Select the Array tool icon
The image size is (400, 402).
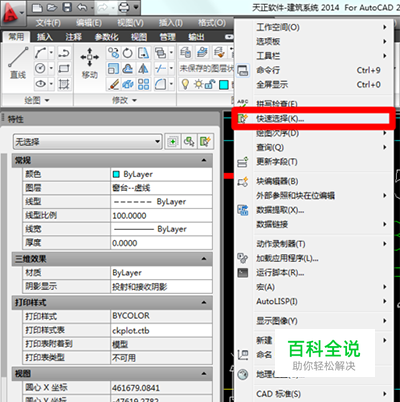143,84
